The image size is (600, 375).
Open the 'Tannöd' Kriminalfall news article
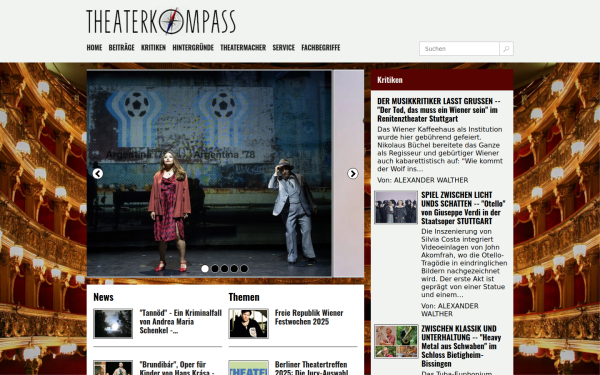pos(181,321)
